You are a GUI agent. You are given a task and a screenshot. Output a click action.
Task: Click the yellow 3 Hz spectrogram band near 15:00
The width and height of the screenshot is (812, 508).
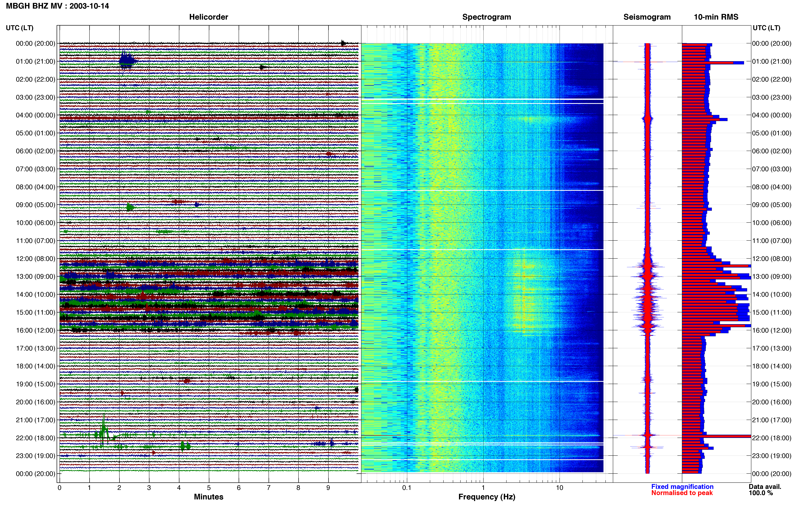pos(524,311)
